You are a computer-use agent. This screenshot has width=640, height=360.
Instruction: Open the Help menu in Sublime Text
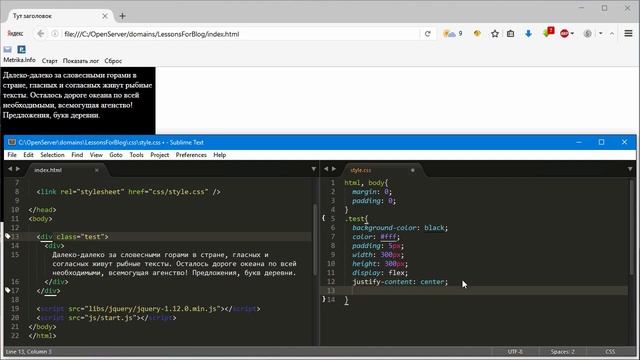tap(220, 155)
